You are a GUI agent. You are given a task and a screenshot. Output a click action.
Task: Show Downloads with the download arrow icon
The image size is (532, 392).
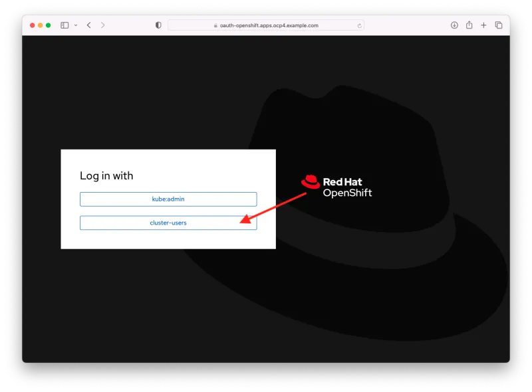coord(454,25)
